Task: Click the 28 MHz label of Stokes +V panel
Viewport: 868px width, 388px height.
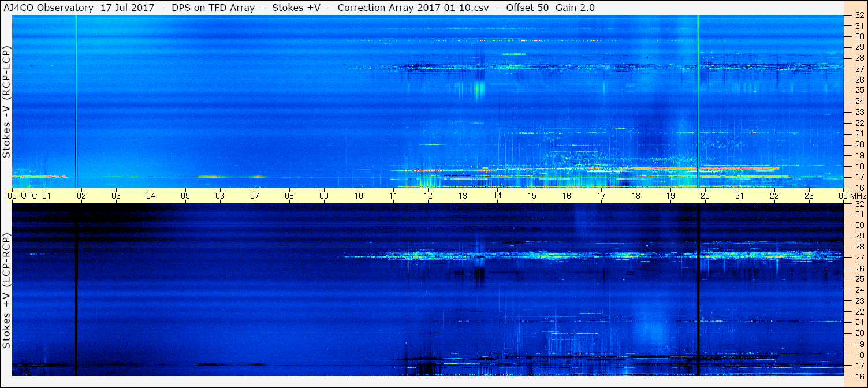Action: point(859,247)
